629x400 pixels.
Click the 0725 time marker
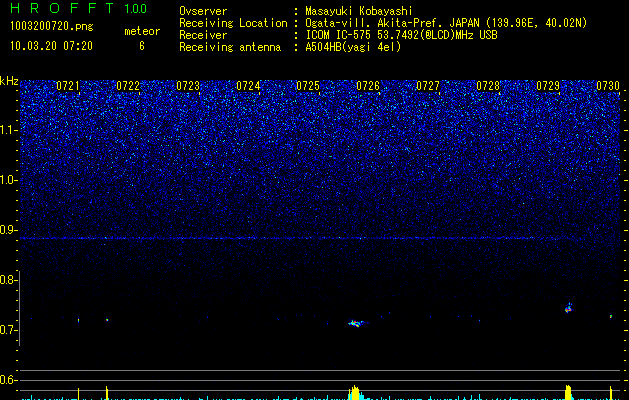click(x=308, y=86)
